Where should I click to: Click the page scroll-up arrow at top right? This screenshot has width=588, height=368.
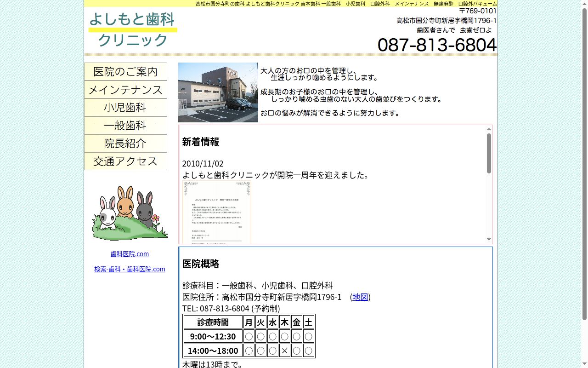[x=584, y=3]
